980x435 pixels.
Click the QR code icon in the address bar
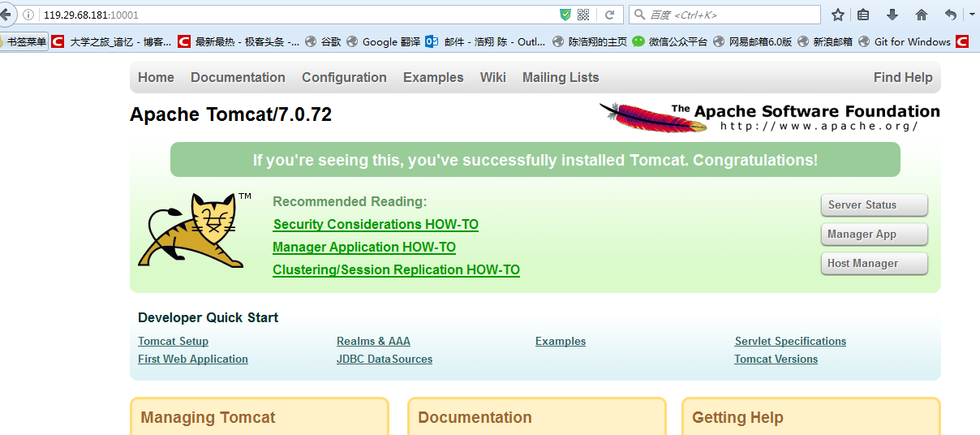pos(583,15)
